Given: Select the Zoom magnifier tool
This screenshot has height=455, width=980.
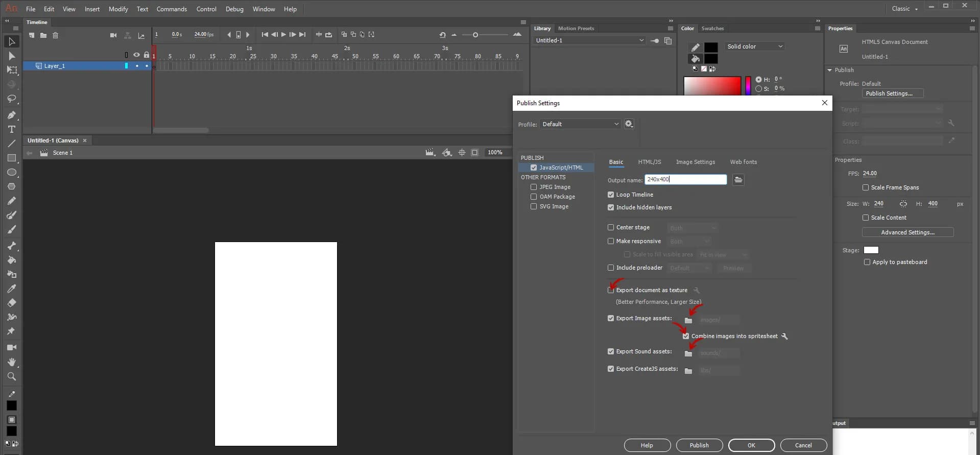Looking at the screenshot, I should pyautogui.click(x=12, y=376).
